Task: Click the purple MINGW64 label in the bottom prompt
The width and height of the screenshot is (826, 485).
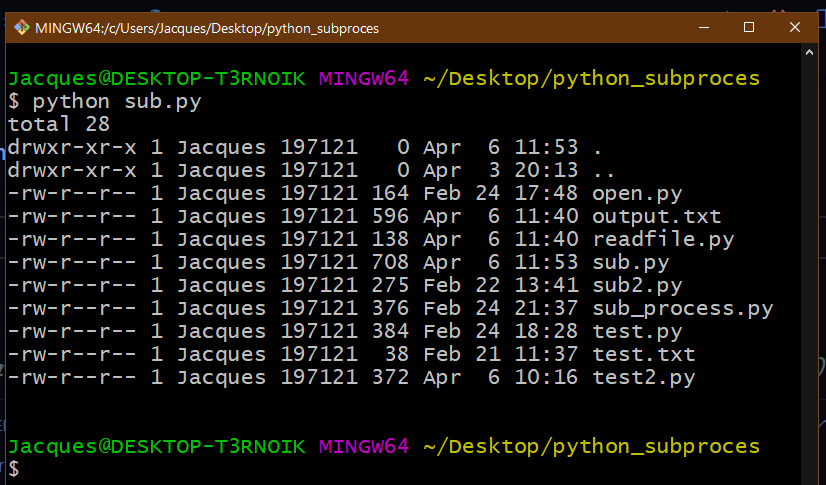Action: click(x=363, y=446)
